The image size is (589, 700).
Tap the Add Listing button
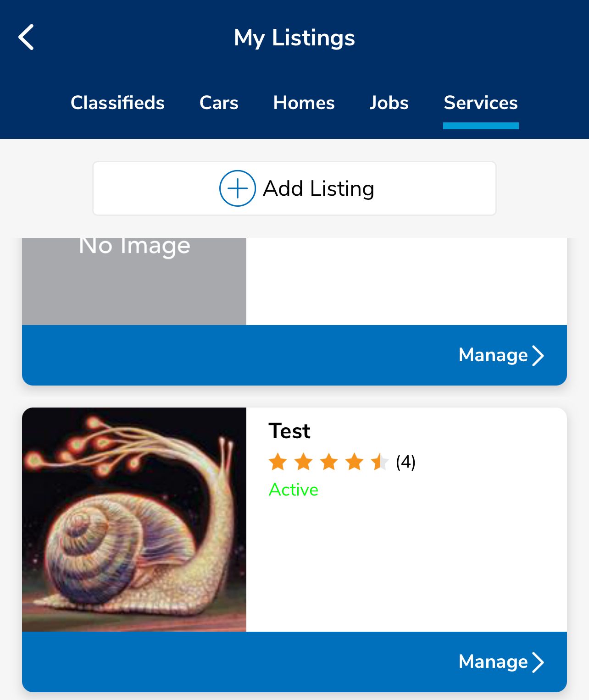click(294, 188)
